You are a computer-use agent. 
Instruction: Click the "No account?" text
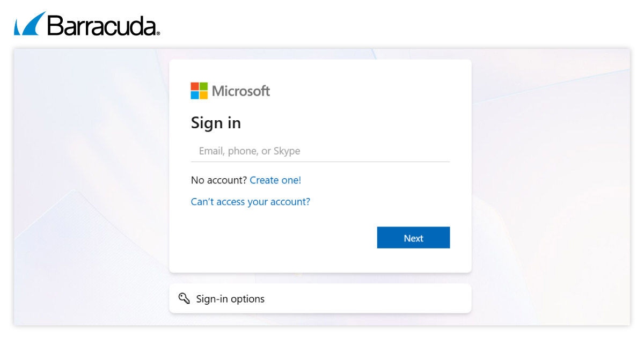pos(219,180)
